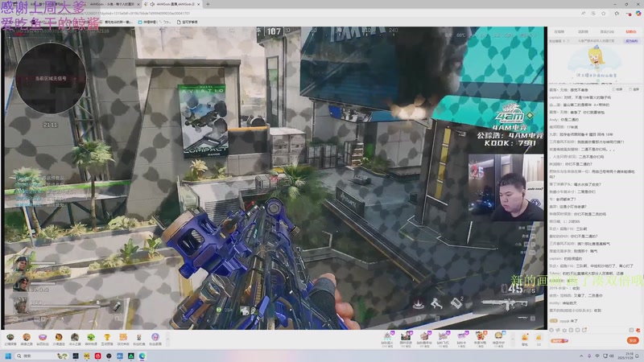Open the green tree activity icon
Image resolution: width=644 pixels, height=362 pixels.
coord(91,337)
